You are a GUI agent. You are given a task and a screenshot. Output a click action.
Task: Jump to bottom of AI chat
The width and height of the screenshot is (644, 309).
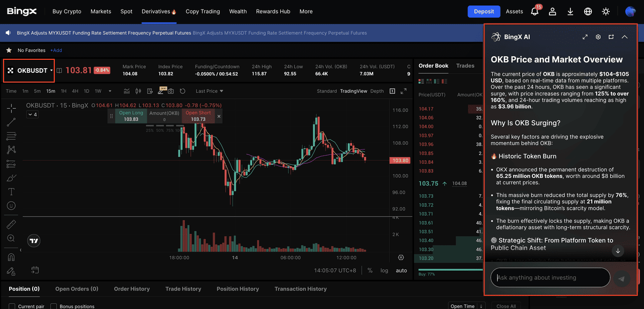point(618,251)
